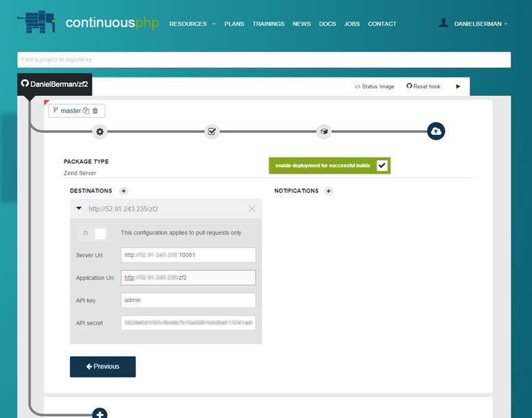Add a new pipeline with bottom plus icon
Image resolution: width=532 pixels, height=418 pixels.
point(100,414)
